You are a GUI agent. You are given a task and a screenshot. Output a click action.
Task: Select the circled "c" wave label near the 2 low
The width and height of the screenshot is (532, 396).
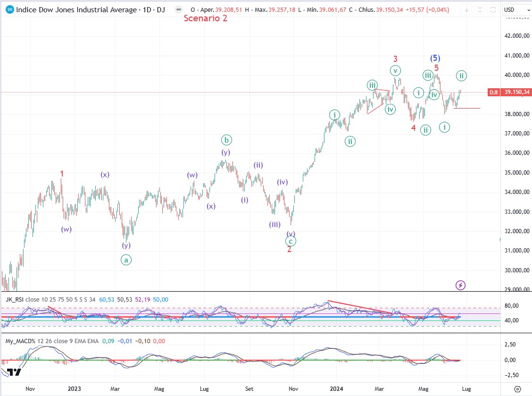pyautogui.click(x=291, y=241)
